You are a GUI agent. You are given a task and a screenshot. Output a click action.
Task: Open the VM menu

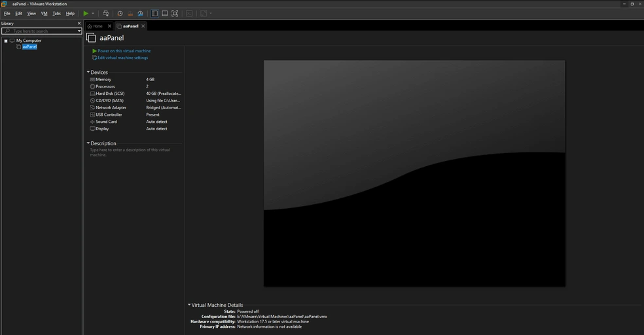45,14
